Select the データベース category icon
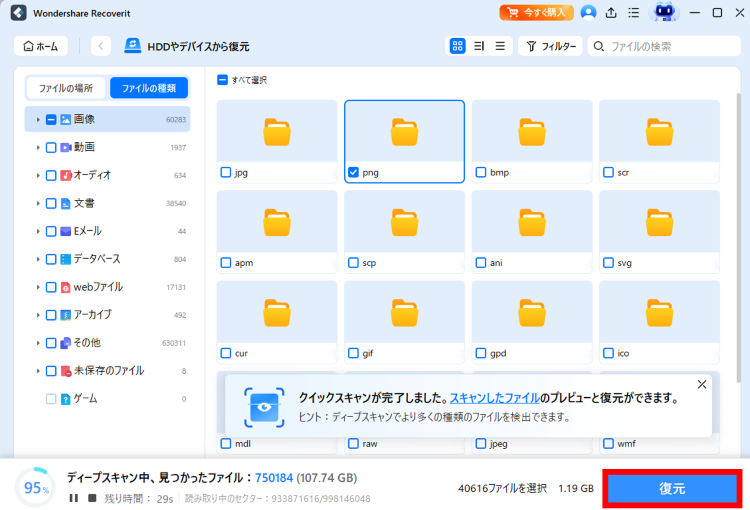Image resolution: width=750 pixels, height=510 pixels. point(66,259)
